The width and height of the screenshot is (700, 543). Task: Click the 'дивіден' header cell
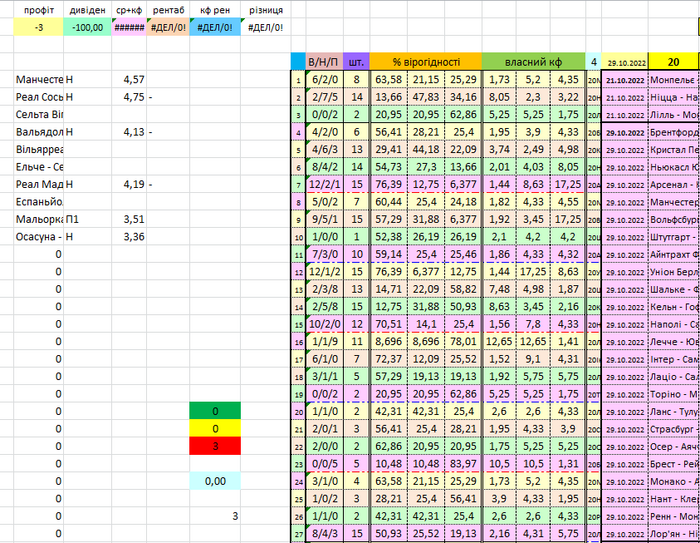88,10
